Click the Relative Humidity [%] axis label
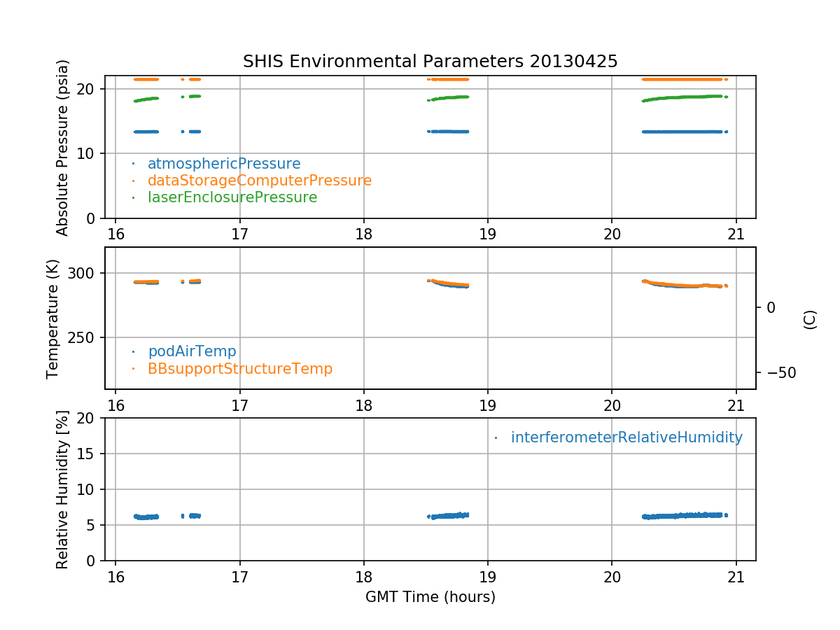840x630 pixels. coord(62,489)
